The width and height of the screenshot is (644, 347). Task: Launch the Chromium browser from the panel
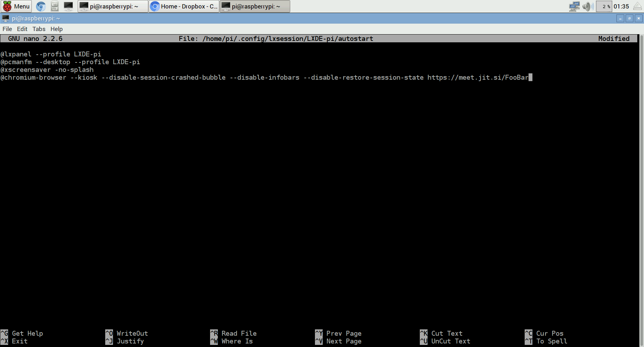pos(41,6)
